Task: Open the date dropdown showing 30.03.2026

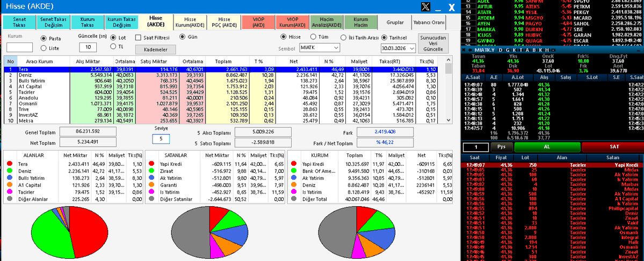Action: [x=398, y=48]
